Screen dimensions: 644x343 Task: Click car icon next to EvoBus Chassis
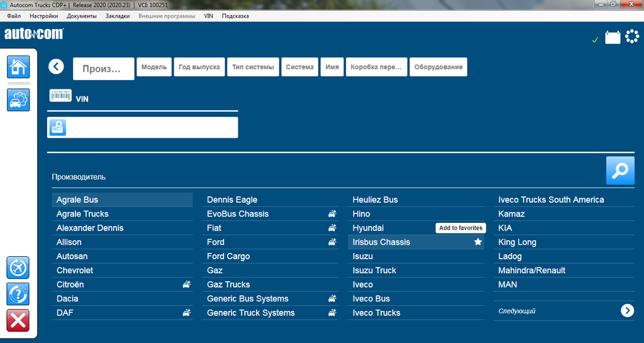tap(332, 213)
